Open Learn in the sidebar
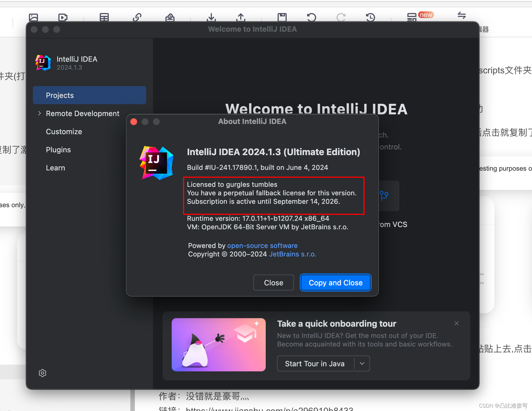Image resolution: width=532 pixels, height=411 pixels. pyautogui.click(x=56, y=168)
